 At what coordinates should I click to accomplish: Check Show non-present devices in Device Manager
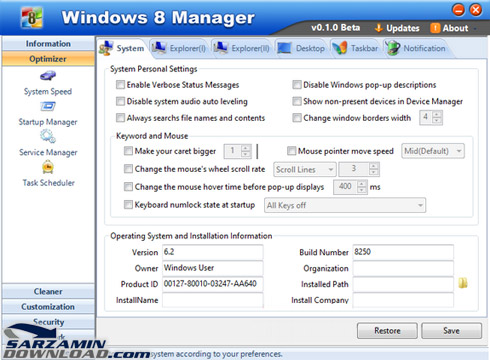pos(297,101)
